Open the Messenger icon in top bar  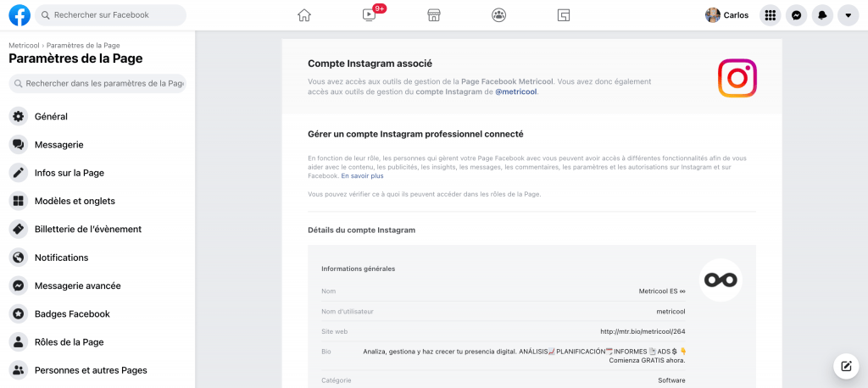click(x=796, y=15)
